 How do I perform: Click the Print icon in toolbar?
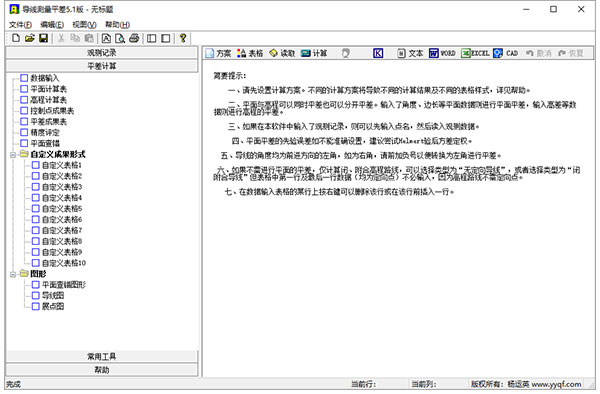[x=134, y=38]
